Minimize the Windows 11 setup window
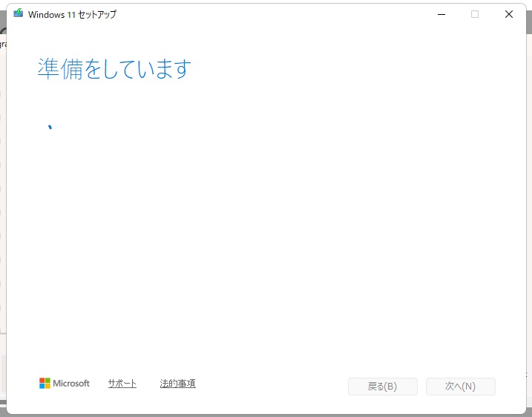The width and height of the screenshot is (532, 417). click(x=441, y=14)
